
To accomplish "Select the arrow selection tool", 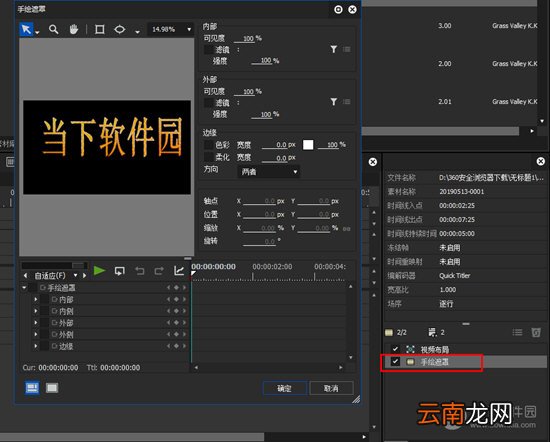I will tap(26, 29).
